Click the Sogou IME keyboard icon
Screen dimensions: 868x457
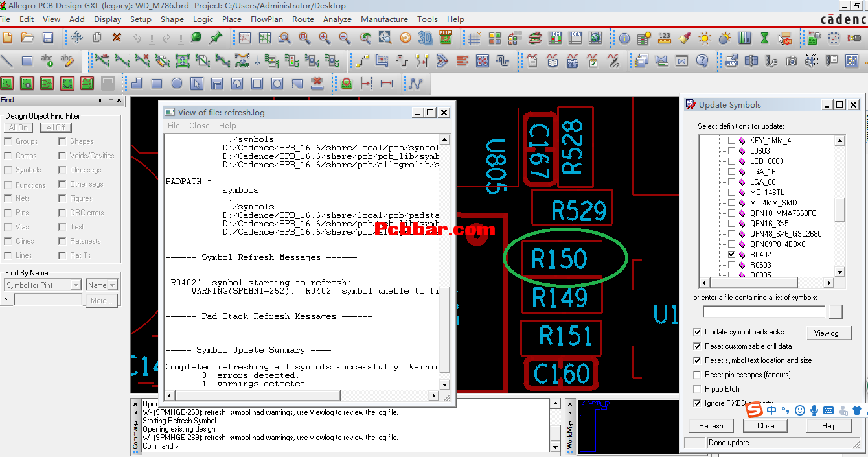[828, 410]
